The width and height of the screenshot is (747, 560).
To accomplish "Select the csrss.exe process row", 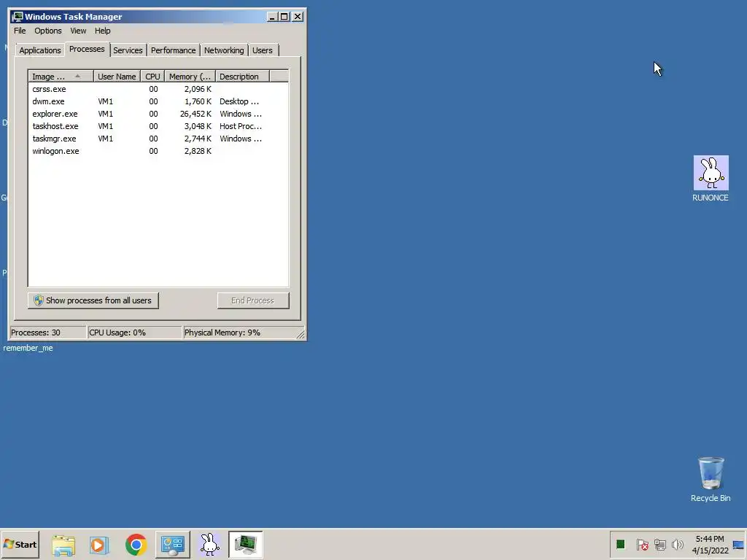I will point(158,89).
